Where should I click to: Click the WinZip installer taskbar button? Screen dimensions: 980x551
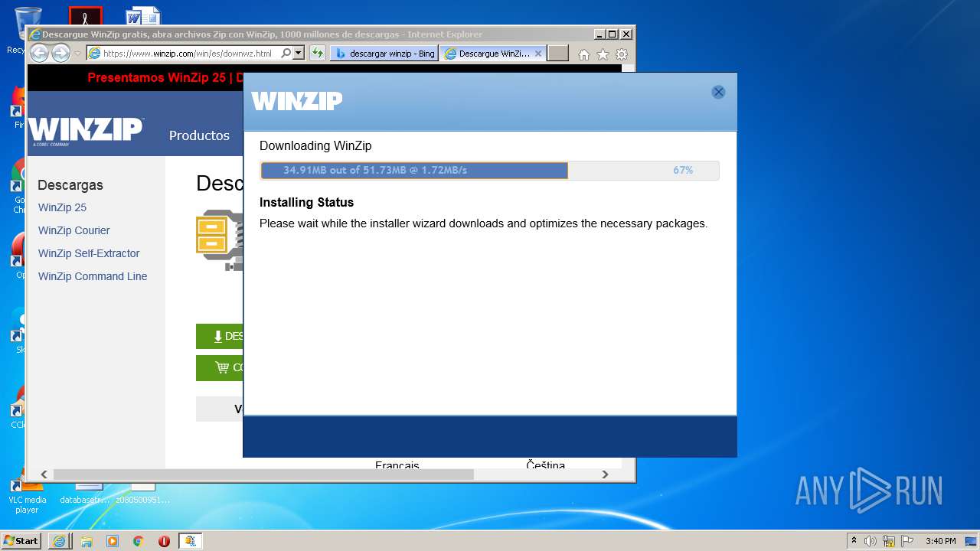(x=190, y=541)
